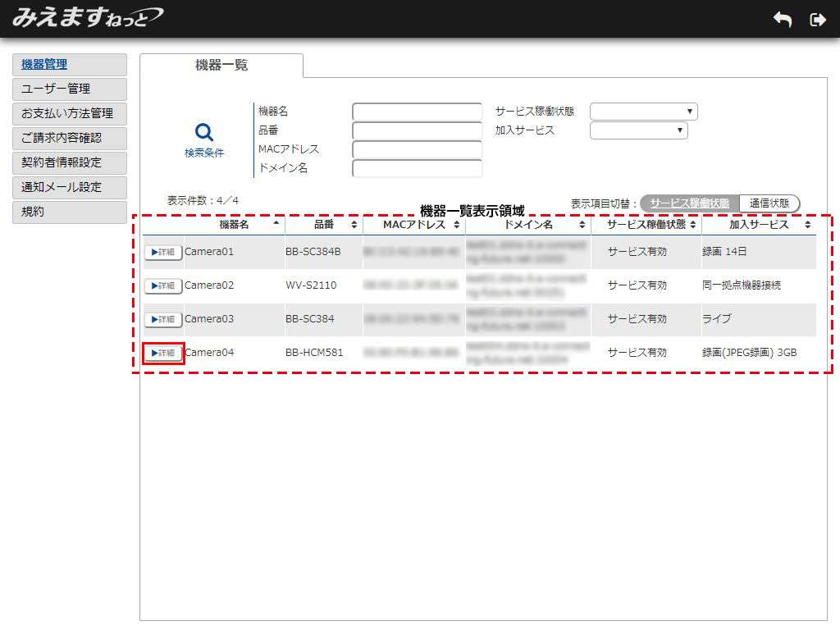Open the サービス稼働状態 dropdown filter

pyautogui.click(x=643, y=112)
